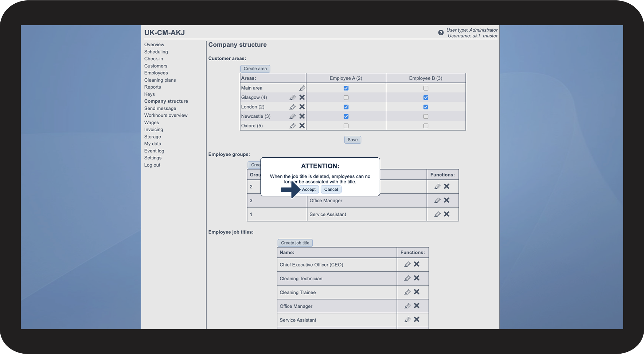644x354 pixels.
Task: Go to the Keys page
Action: (x=149, y=94)
